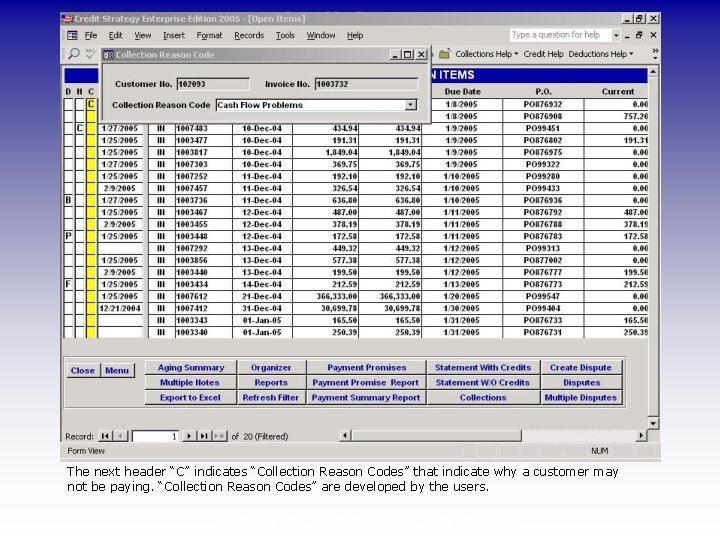The image size is (720, 540).
Task: Go to first record navigation button
Action: [105, 436]
